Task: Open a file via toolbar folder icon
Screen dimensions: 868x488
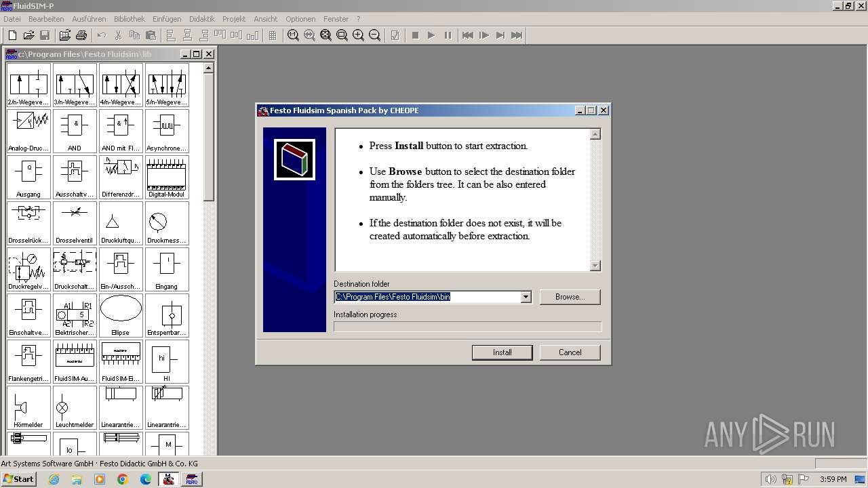Action: click(28, 35)
